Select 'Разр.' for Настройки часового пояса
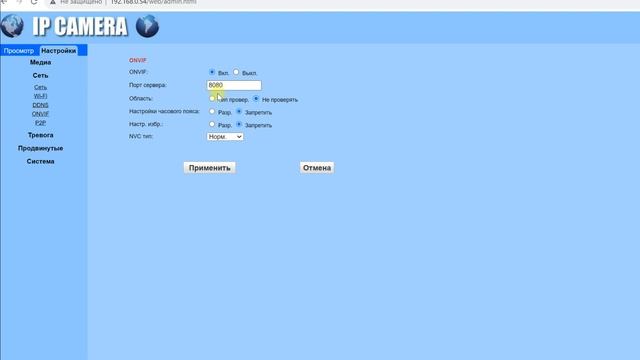Screen dimensions: 640x360 [x=212, y=111]
